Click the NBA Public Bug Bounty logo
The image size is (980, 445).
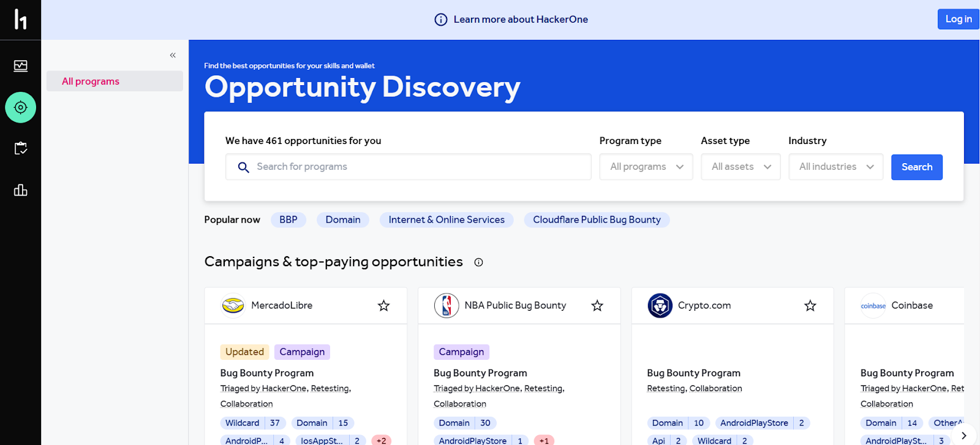click(447, 305)
